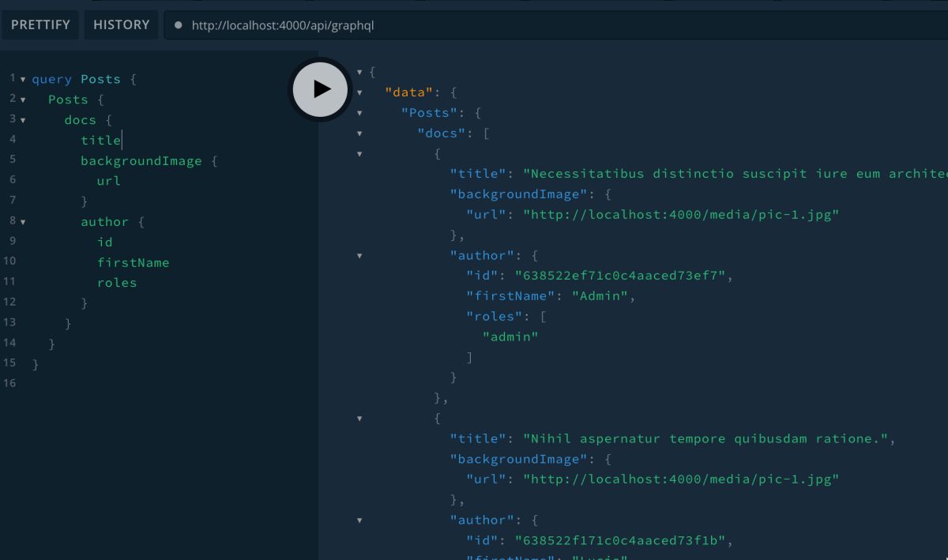Screen dimensions: 948x560
Task: Collapse the docs block on line 3
Action: pos(23,121)
